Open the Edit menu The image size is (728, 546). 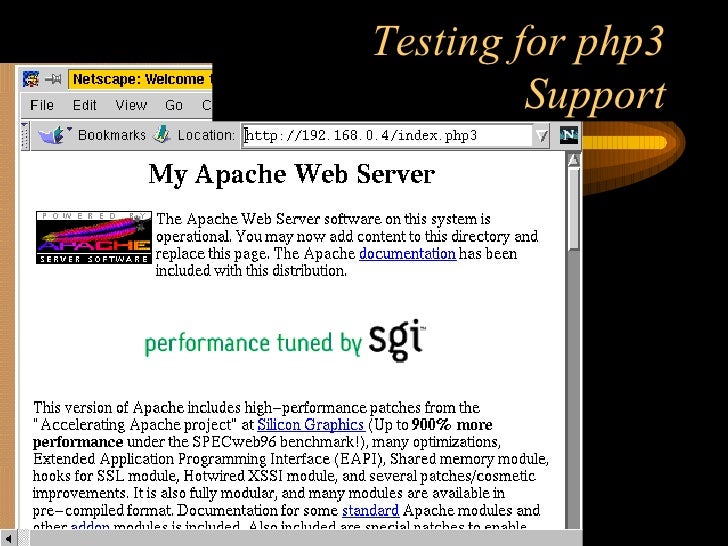click(x=84, y=105)
